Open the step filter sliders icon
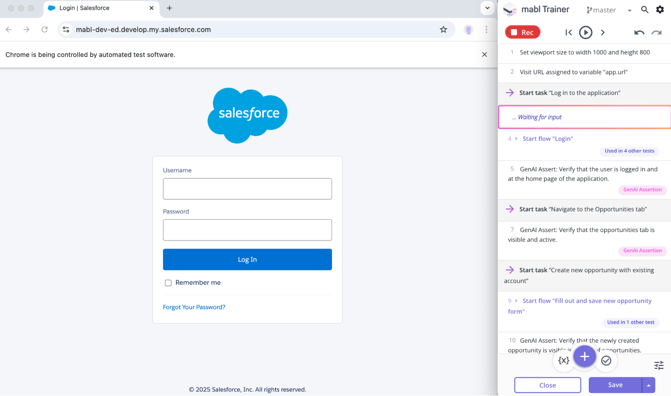Image resolution: width=671 pixels, height=396 pixels. (x=659, y=365)
